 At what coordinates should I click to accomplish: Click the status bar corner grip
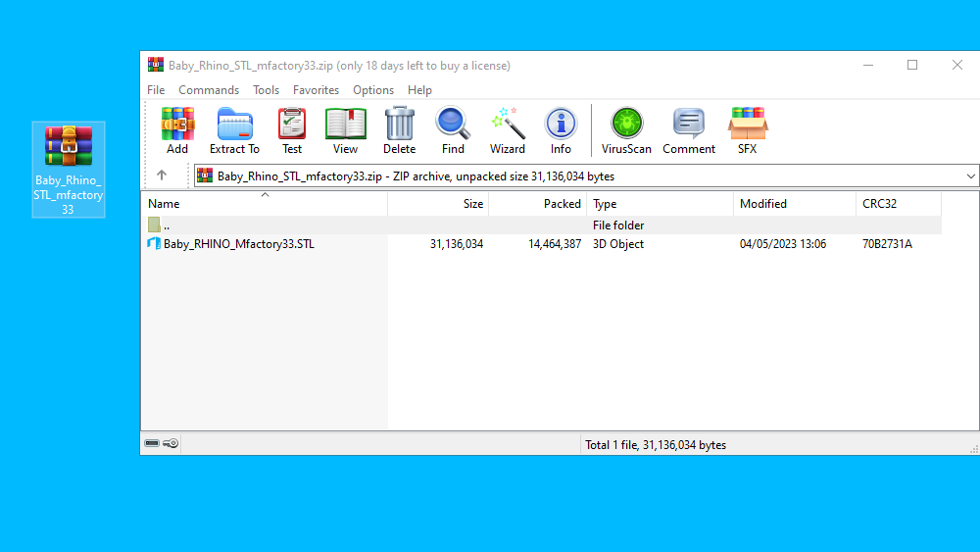pos(974,449)
